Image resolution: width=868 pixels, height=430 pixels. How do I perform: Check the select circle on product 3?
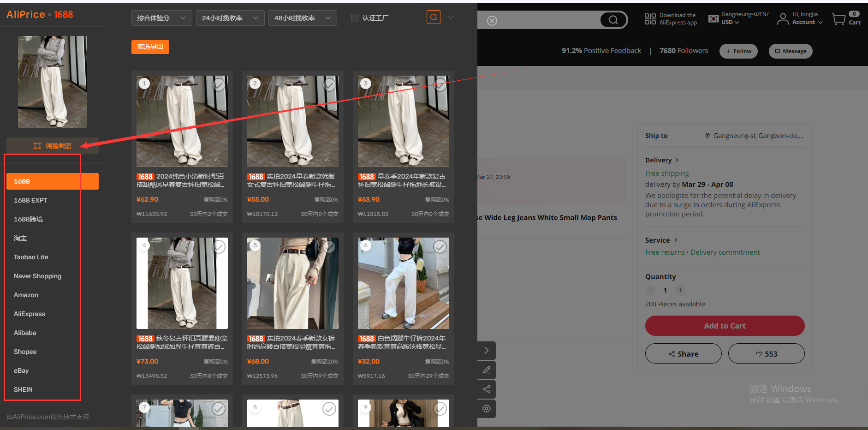440,85
